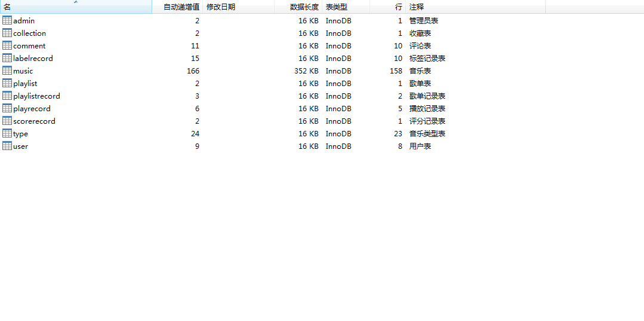The width and height of the screenshot is (644, 321).
Task: Select the playlist table name
Action: [25, 84]
